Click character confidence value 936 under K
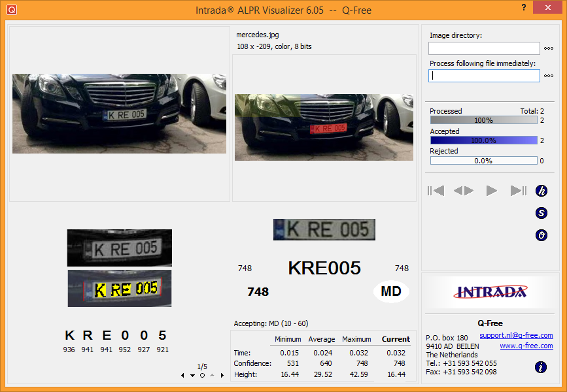 click(x=69, y=350)
